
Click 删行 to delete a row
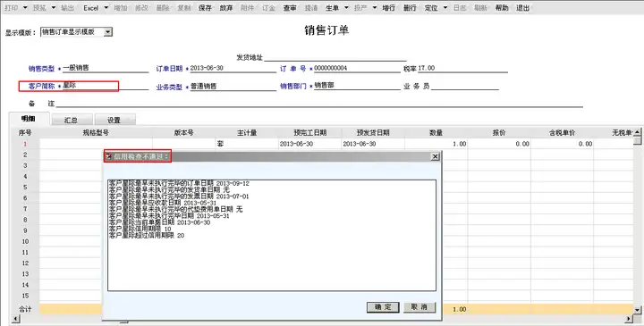click(x=410, y=8)
